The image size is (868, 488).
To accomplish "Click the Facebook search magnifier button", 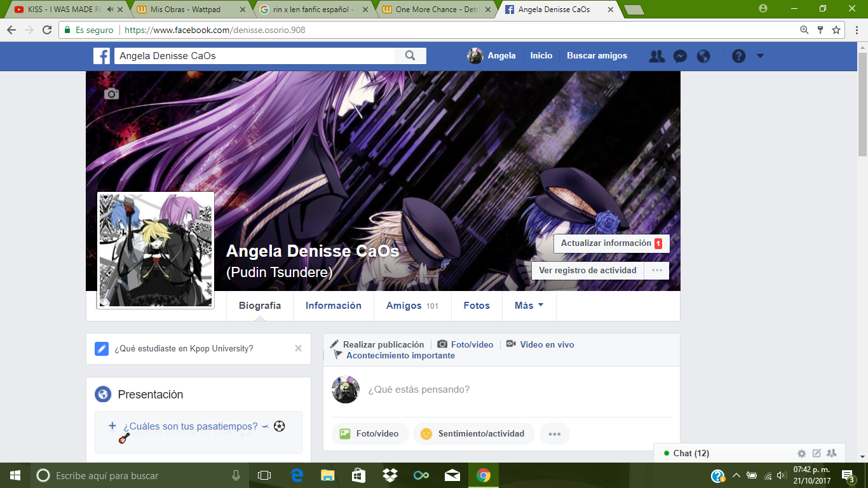I will pos(410,56).
